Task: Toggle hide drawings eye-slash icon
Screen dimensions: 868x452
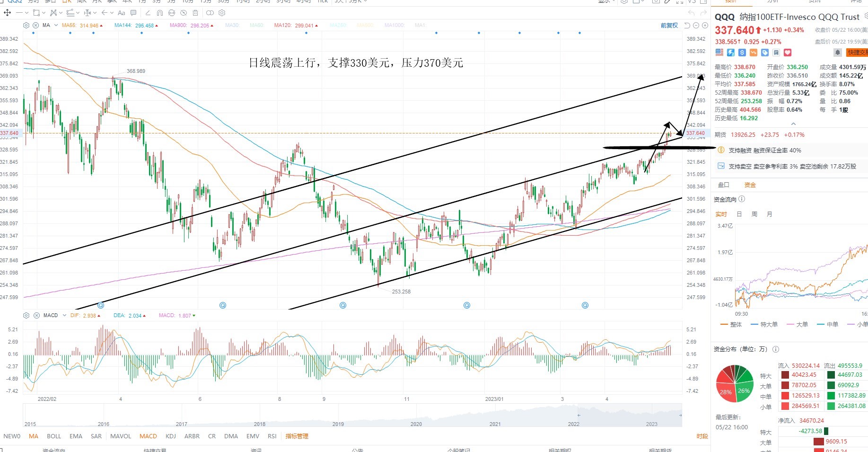Action: (x=184, y=13)
